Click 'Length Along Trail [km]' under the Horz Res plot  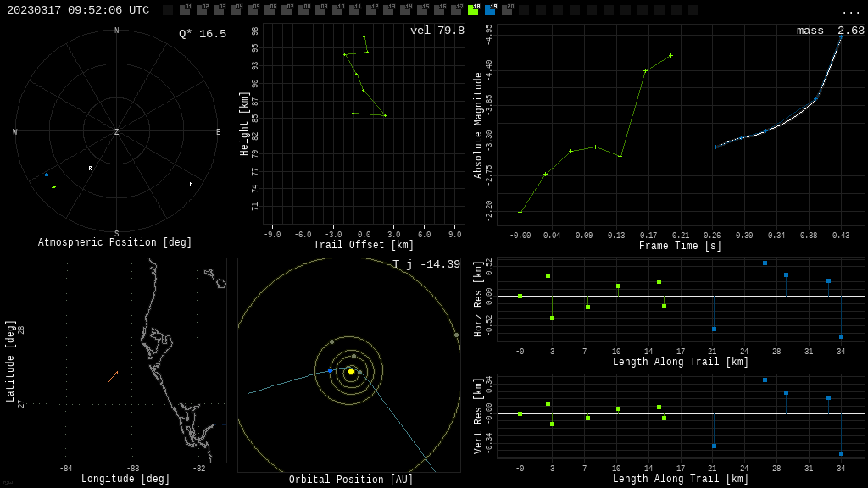(681, 361)
